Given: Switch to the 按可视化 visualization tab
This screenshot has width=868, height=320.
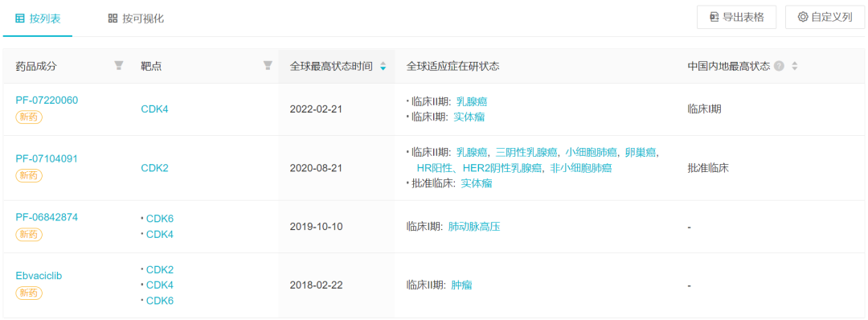Looking at the screenshot, I should pos(136,18).
